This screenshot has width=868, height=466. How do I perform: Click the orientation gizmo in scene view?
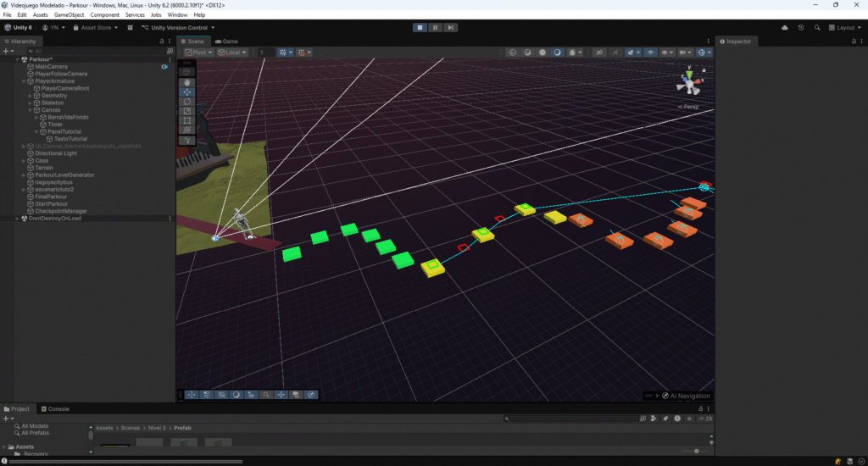coord(690,82)
